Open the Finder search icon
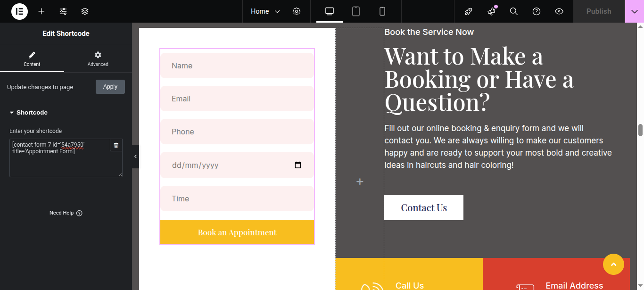Viewport: 644px width, 290px height. [514, 11]
